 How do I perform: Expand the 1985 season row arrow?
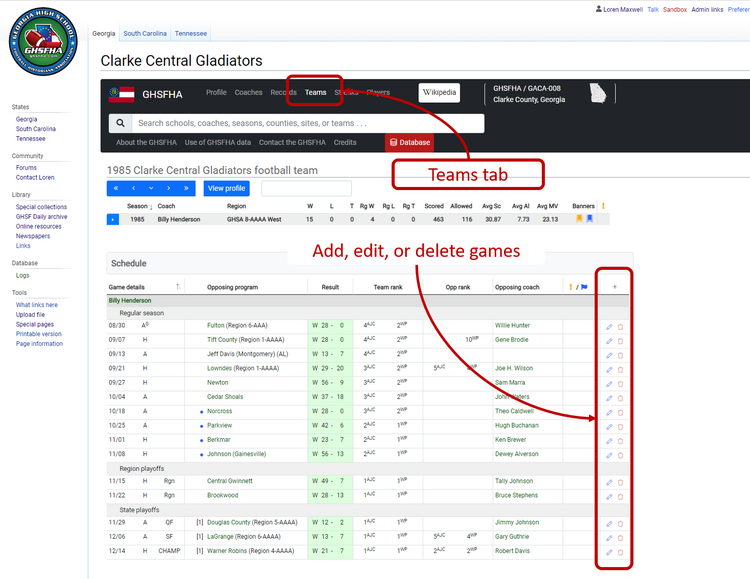tap(113, 220)
